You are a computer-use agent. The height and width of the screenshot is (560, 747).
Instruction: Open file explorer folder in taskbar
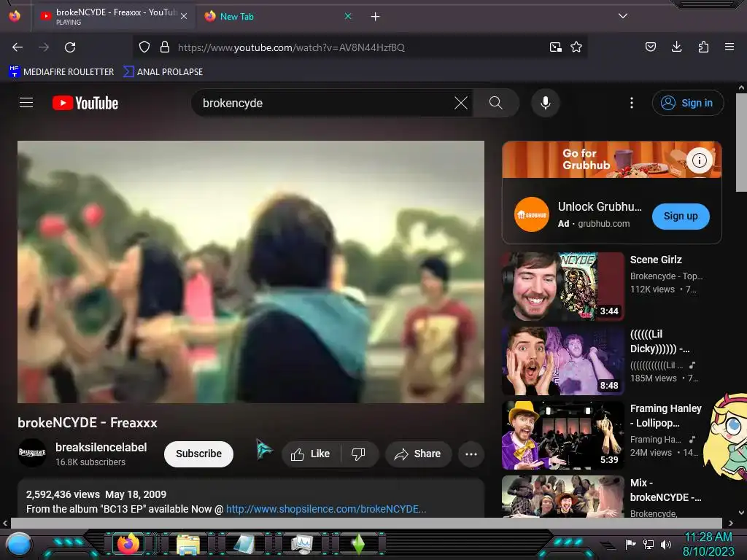coord(188,544)
